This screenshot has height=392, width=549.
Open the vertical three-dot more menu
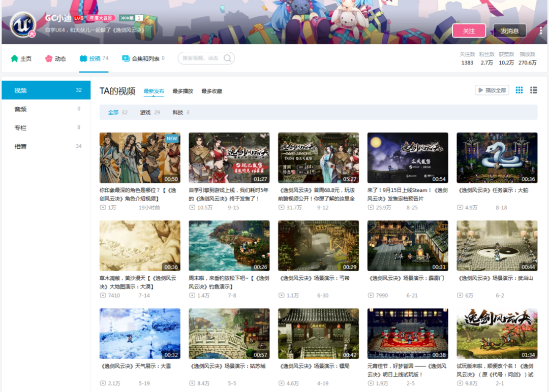coord(541,31)
